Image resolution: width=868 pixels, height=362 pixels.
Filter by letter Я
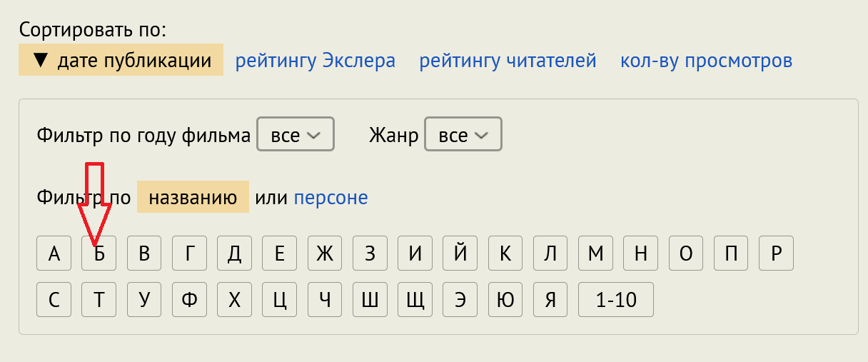tap(550, 300)
